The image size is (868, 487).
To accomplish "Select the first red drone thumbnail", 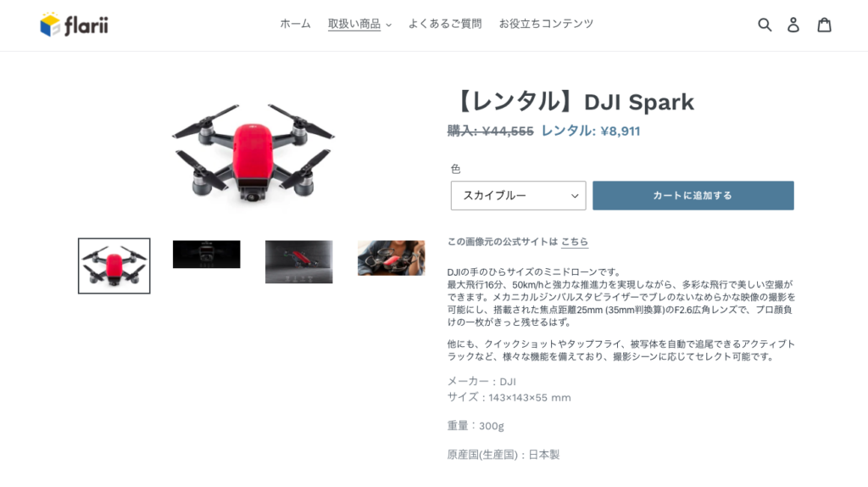I will pyautogui.click(x=114, y=266).
